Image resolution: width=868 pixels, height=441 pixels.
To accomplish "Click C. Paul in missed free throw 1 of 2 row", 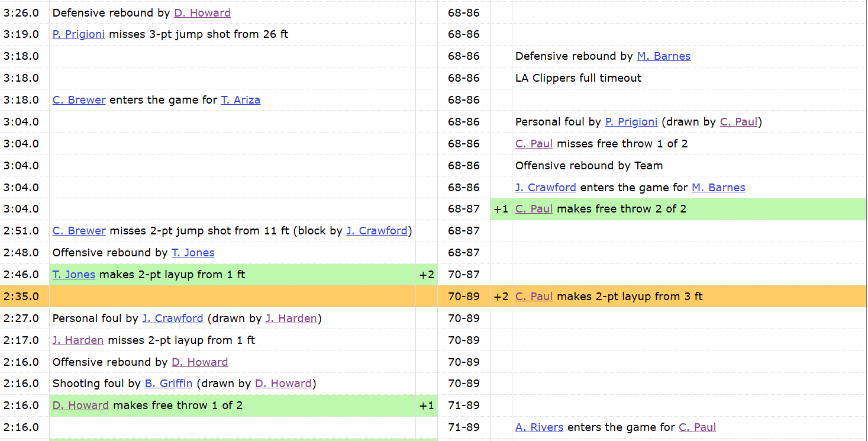I will (x=534, y=144).
